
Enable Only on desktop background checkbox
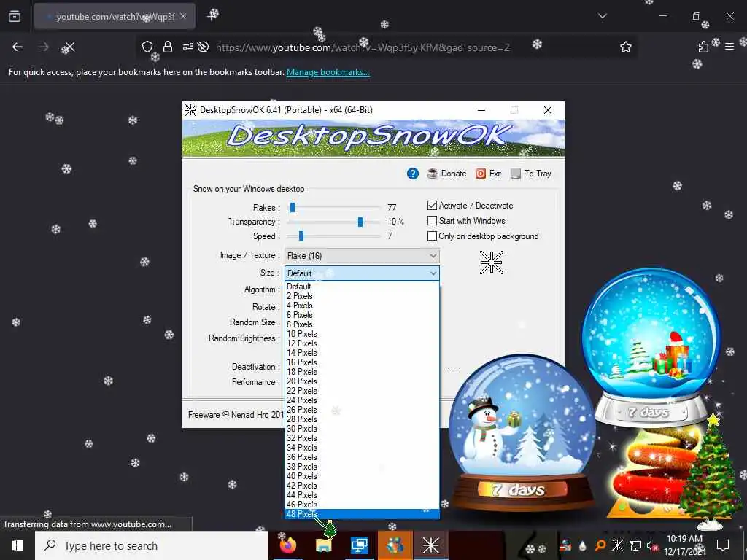432,236
